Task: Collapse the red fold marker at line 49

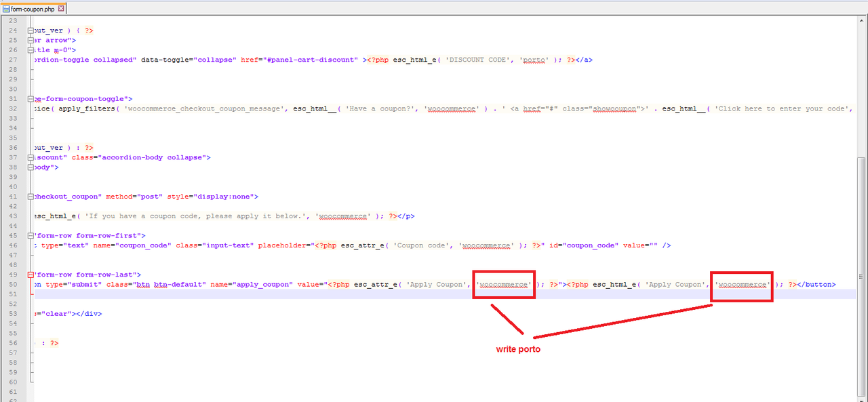Action: pos(30,275)
